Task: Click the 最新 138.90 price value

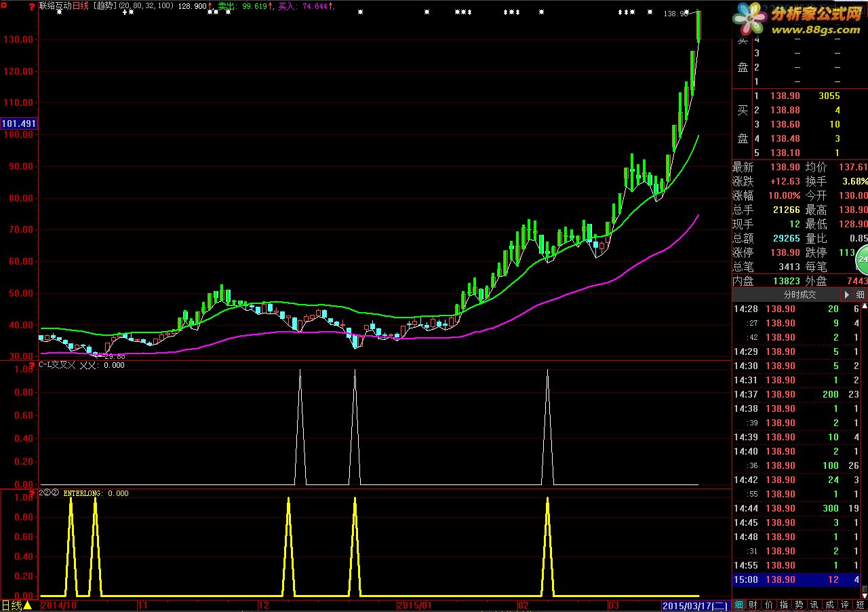Action: click(x=785, y=167)
